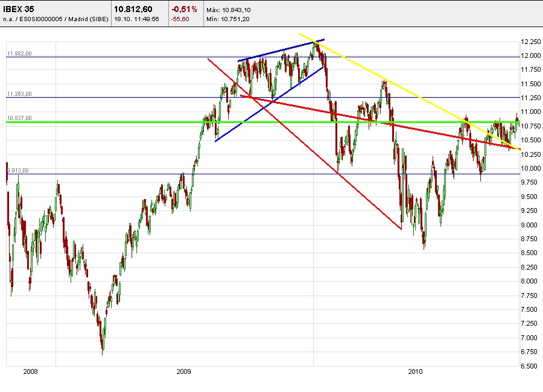This screenshot has height=392, width=543.
Task: Click the 8.500 price axis label
Action: click(x=529, y=253)
